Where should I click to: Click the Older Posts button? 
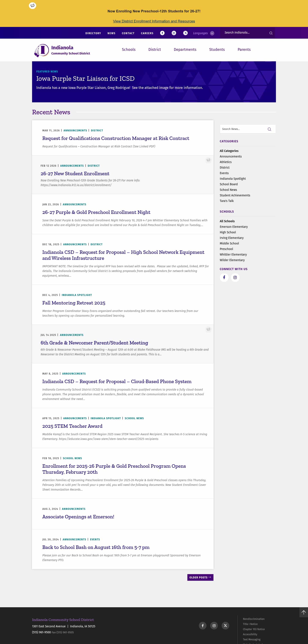[200, 577]
